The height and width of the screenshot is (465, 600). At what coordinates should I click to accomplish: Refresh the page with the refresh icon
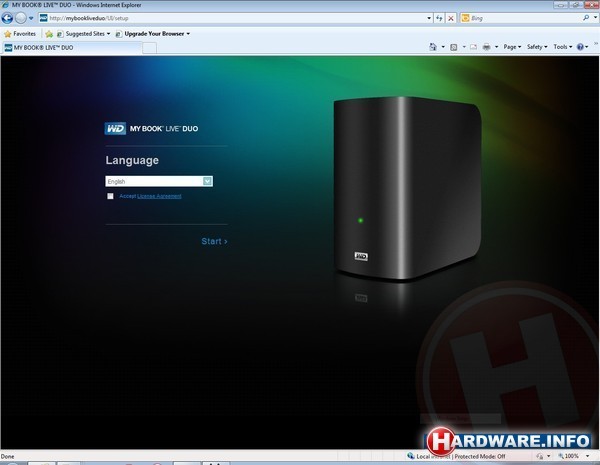[439, 18]
